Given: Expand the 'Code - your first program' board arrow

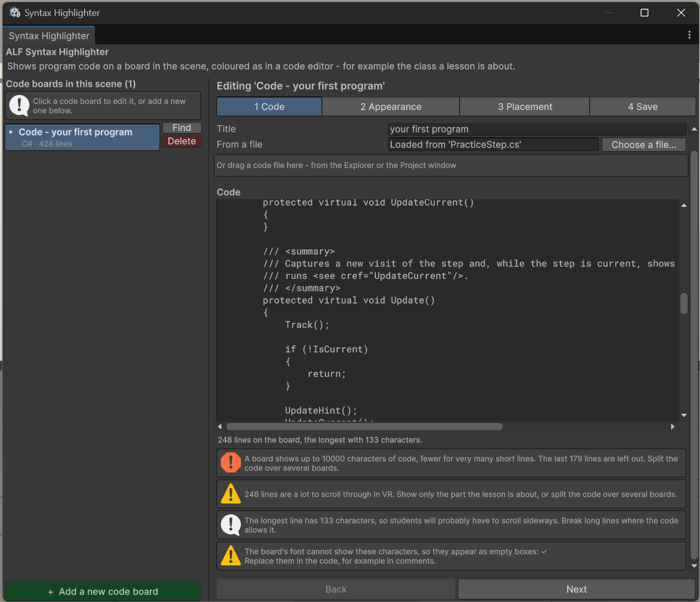Looking at the screenshot, I should click(11, 132).
